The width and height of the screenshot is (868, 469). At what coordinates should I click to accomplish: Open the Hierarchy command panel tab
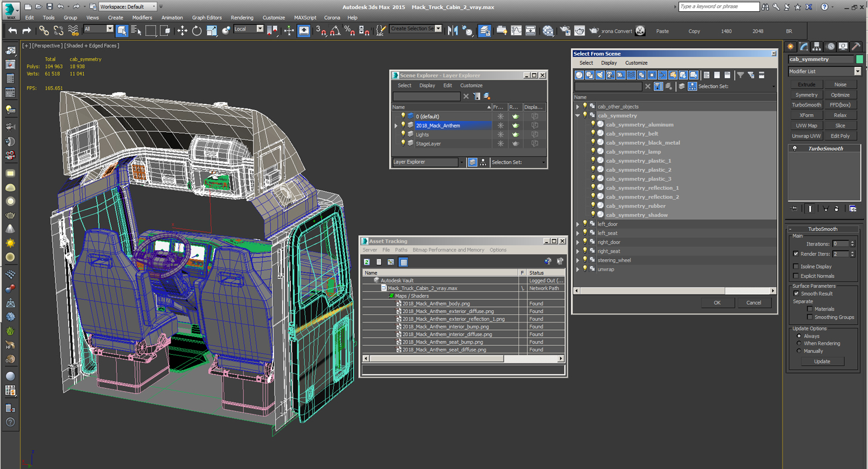[x=817, y=46]
